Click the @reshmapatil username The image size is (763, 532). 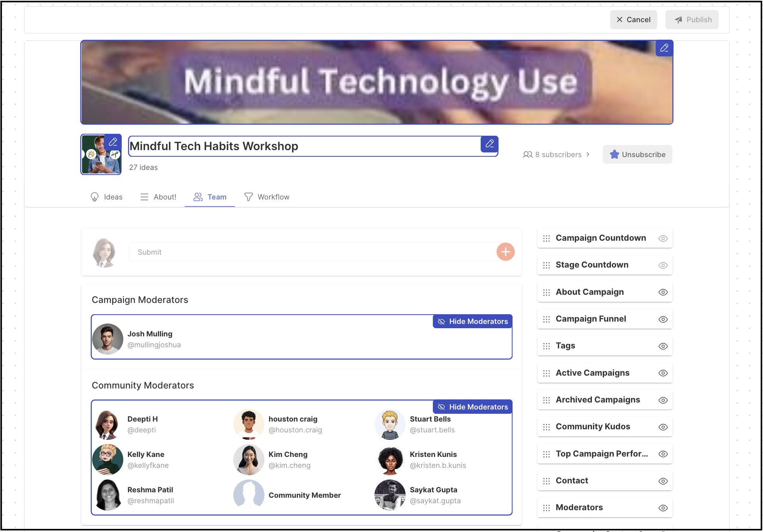[151, 501]
